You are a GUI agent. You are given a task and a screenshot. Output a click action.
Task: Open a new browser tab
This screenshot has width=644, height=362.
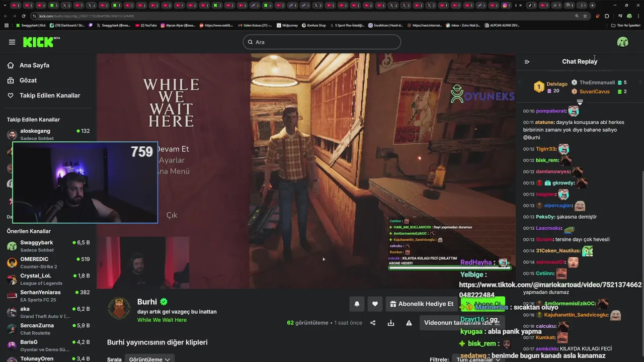tap(592, 5)
